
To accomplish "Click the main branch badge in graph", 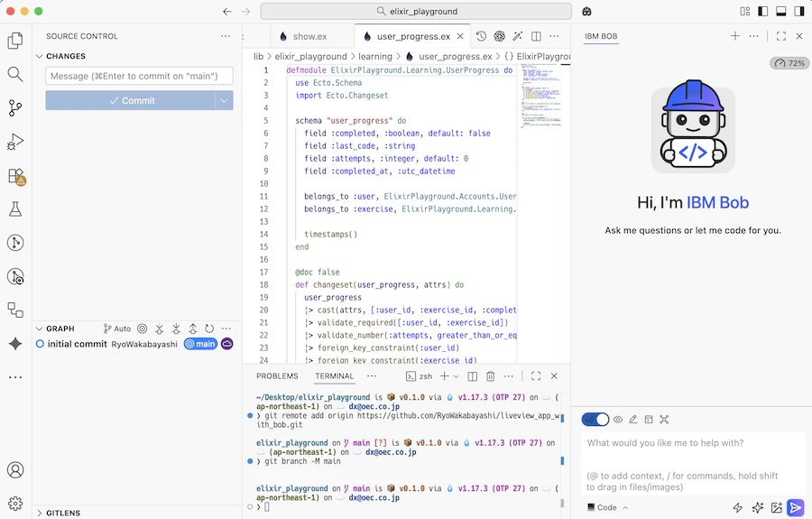I will tap(200, 343).
